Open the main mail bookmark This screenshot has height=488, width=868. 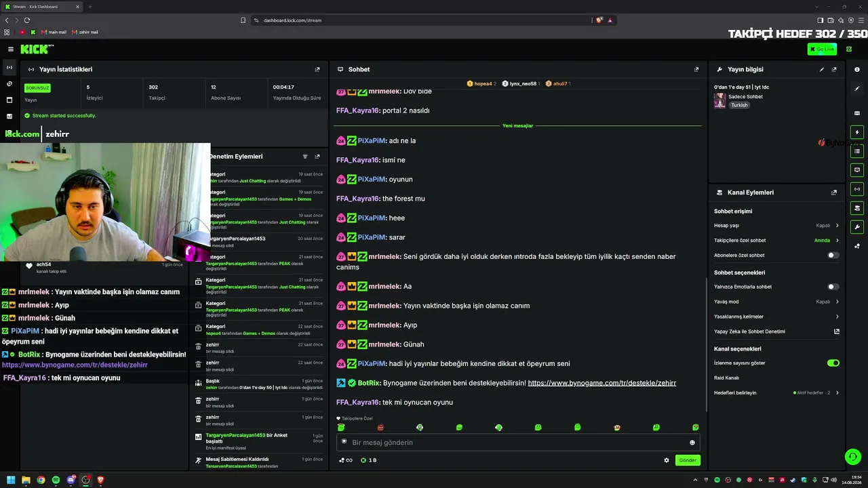[54, 32]
